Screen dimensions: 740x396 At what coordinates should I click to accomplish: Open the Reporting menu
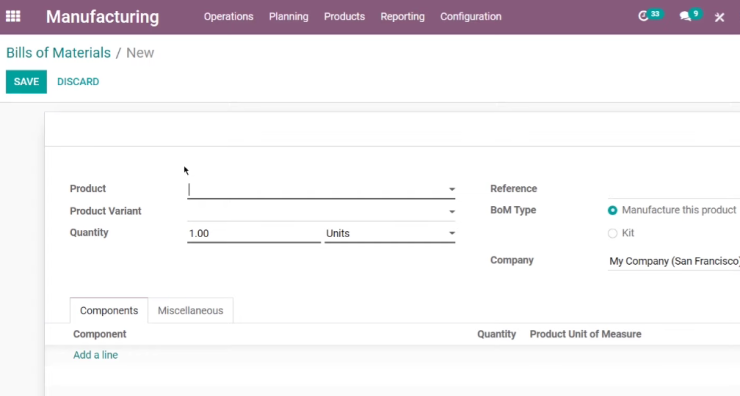403,17
